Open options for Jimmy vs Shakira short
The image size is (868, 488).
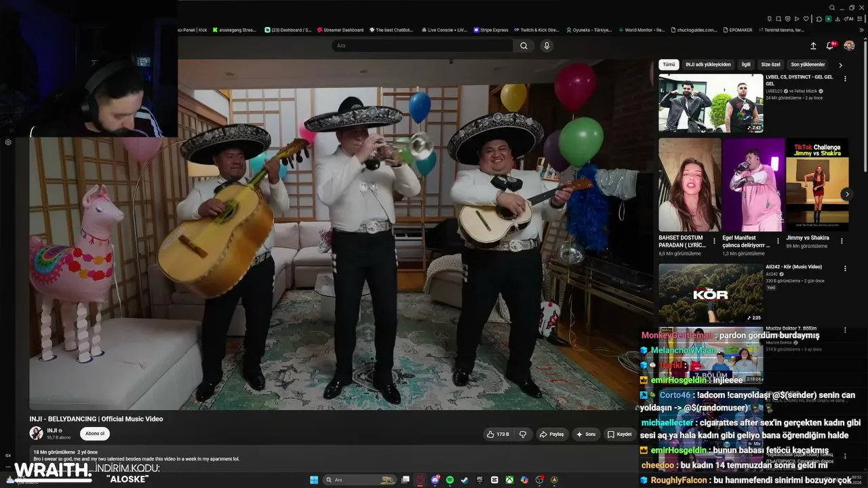coord(842,241)
